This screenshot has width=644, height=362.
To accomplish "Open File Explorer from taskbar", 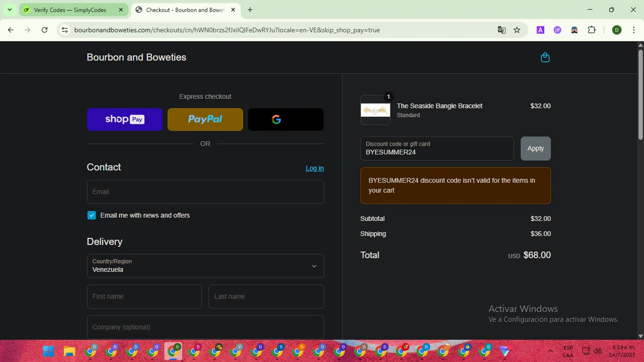I will (70, 351).
